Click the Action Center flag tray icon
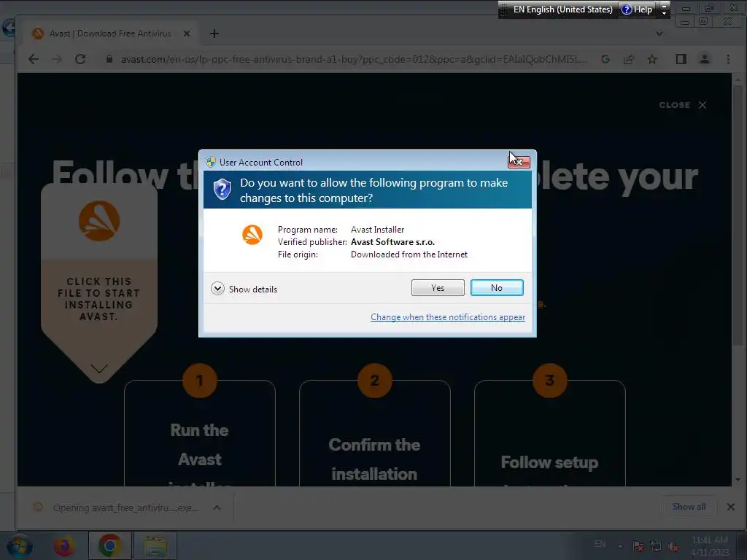 [638, 546]
